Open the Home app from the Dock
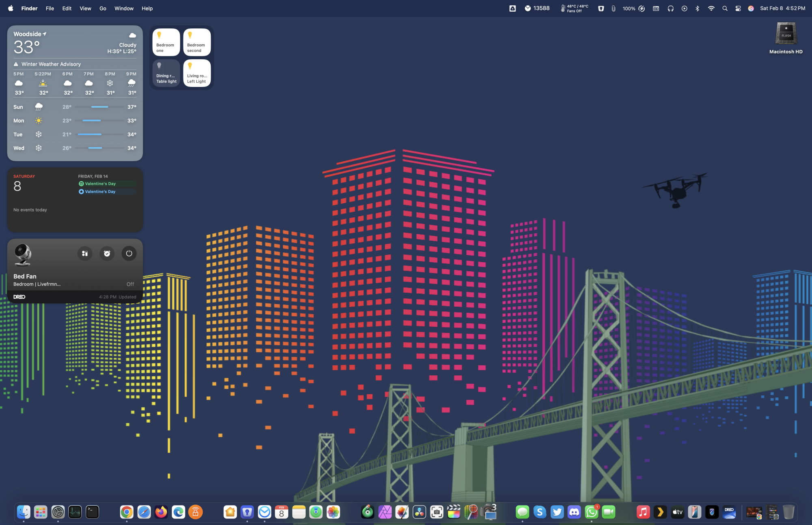The height and width of the screenshot is (525, 812). coord(230,512)
